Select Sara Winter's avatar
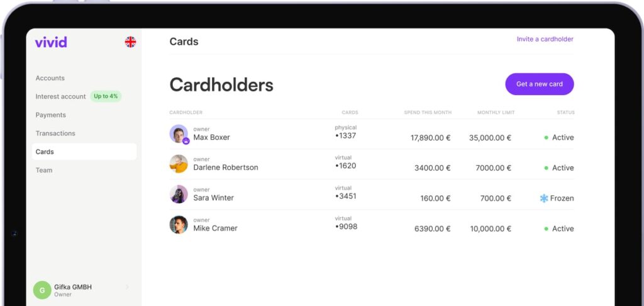Image resolution: width=644 pixels, height=306 pixels. pos(179,194)
